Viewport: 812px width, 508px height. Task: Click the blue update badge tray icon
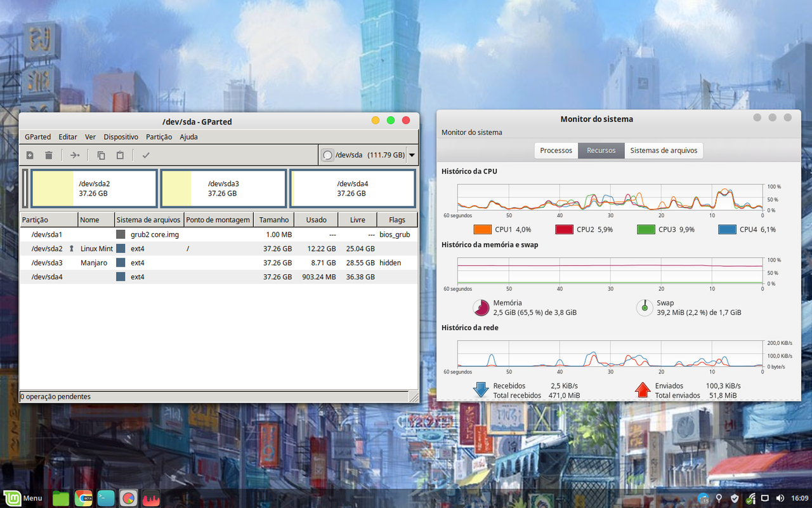coord(704,498)
